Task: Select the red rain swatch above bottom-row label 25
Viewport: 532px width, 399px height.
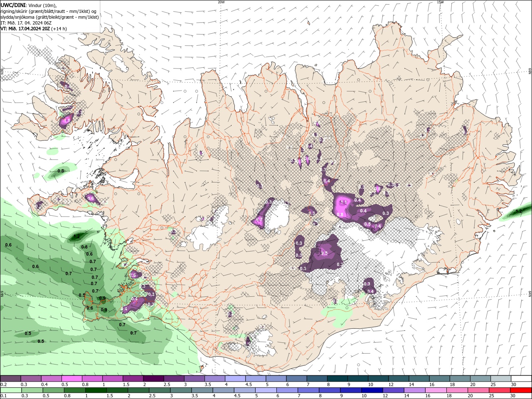Action: click(499, 390)
